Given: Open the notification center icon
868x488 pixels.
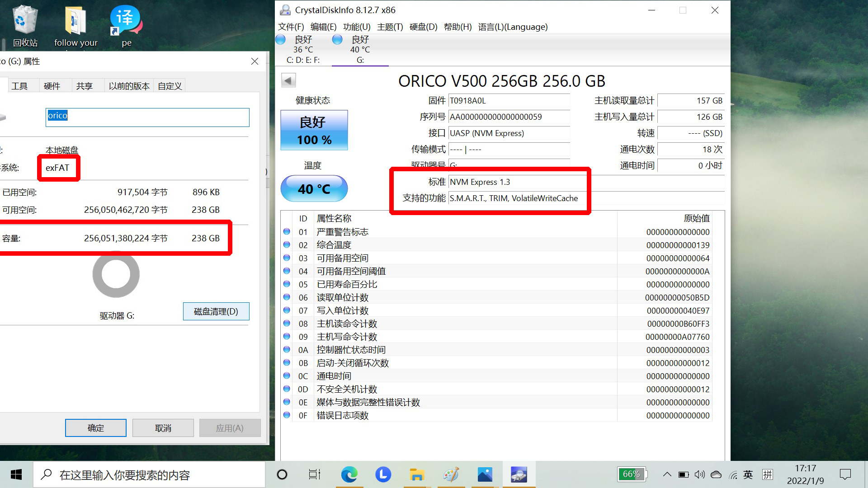Looking at the screenshot, I should pyautogui.click(x=845, y=474).
